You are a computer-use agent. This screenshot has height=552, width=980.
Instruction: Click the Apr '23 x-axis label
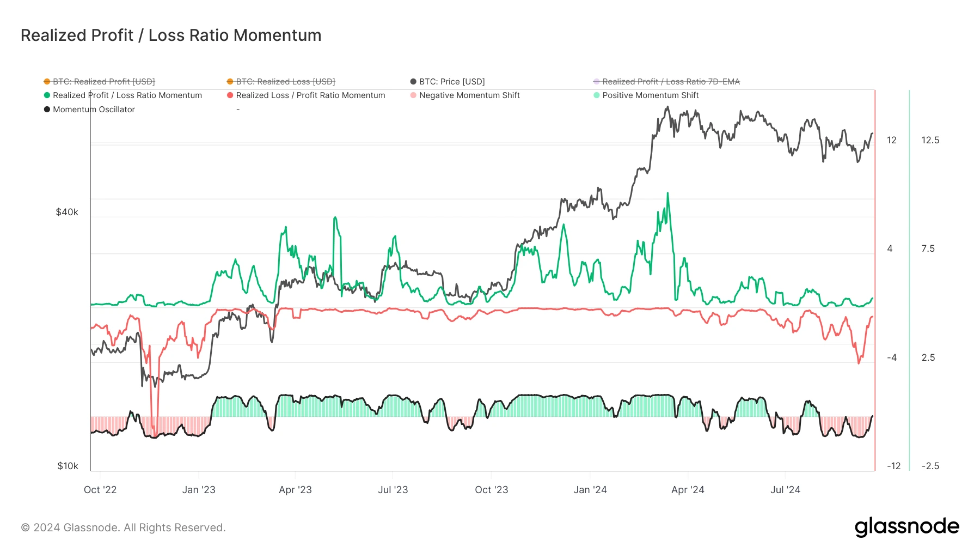(295, 490)
